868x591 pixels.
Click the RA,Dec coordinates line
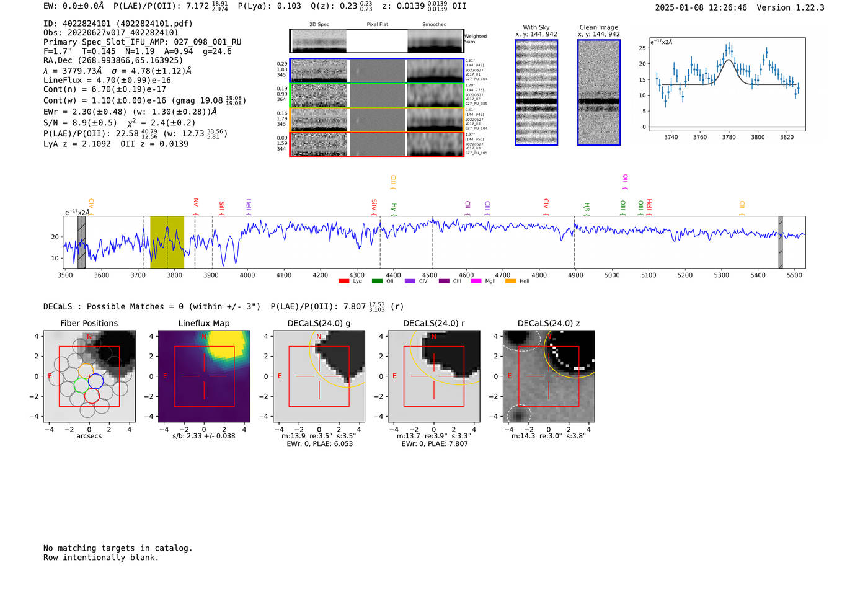pyautogui.click(x=113, y=60)
